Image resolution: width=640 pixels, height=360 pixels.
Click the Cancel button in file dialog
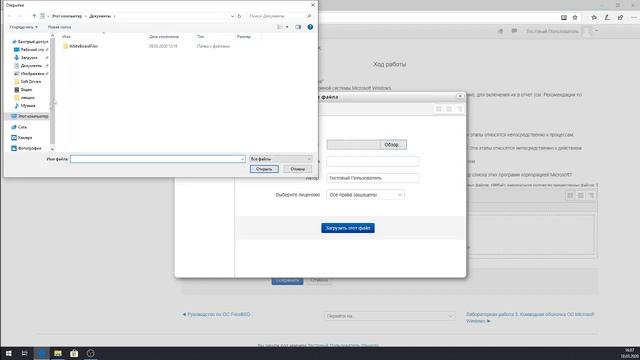tap(298, 169)
